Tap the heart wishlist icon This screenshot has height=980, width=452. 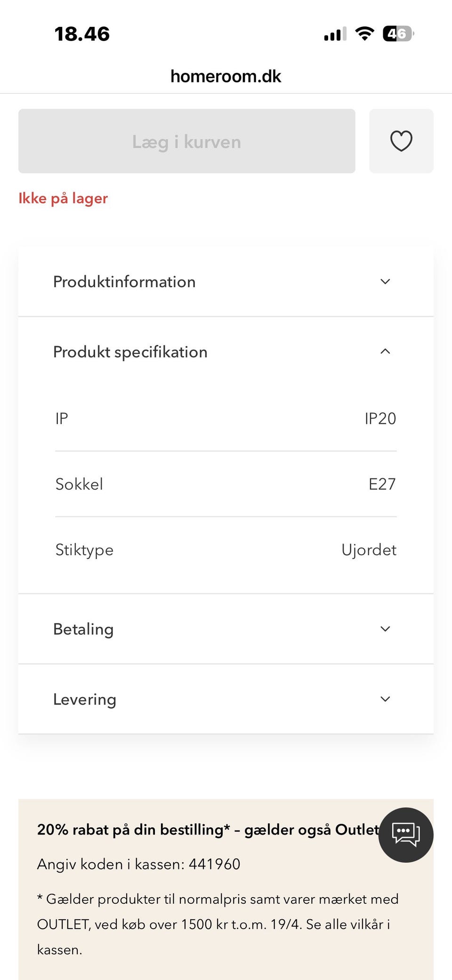pyautogui.click(x=401, y=141)
